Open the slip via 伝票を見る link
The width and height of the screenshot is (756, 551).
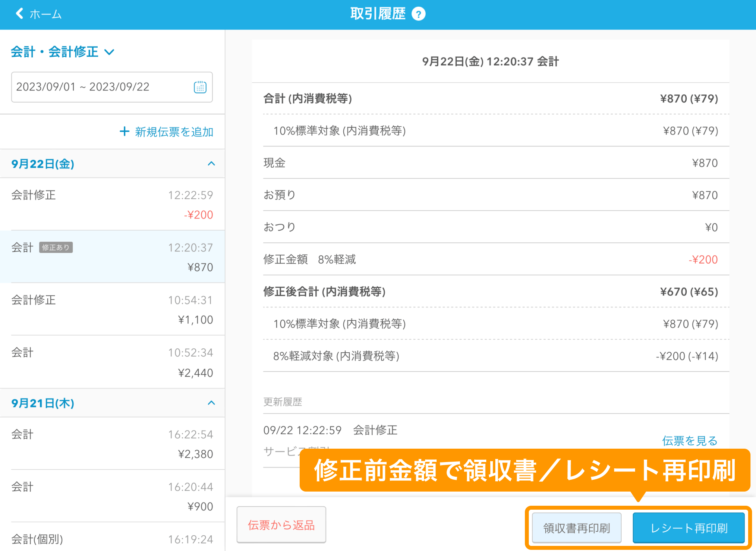(689, 441)
